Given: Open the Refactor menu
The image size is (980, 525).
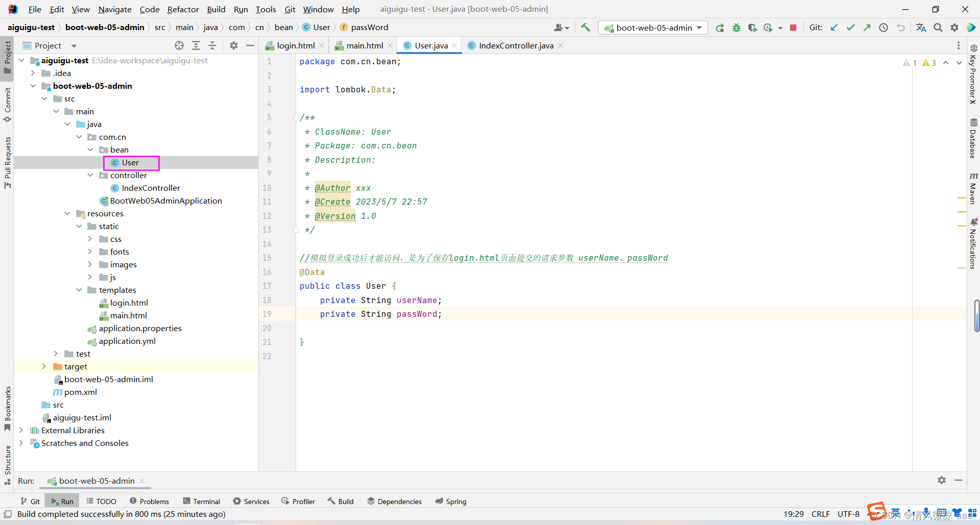Looking at the screenshot, I should coord(183,9).
